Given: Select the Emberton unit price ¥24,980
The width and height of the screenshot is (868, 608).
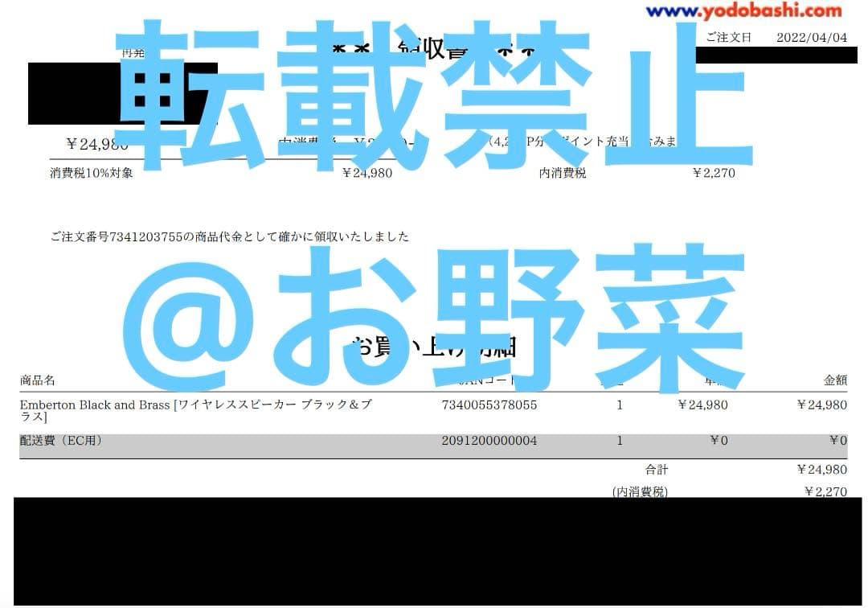Looking at the screenshot, I should [702, 405].
